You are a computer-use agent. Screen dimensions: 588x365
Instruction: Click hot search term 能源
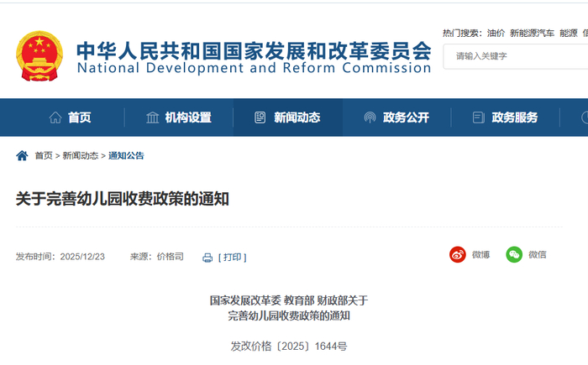tap(569, 34)
